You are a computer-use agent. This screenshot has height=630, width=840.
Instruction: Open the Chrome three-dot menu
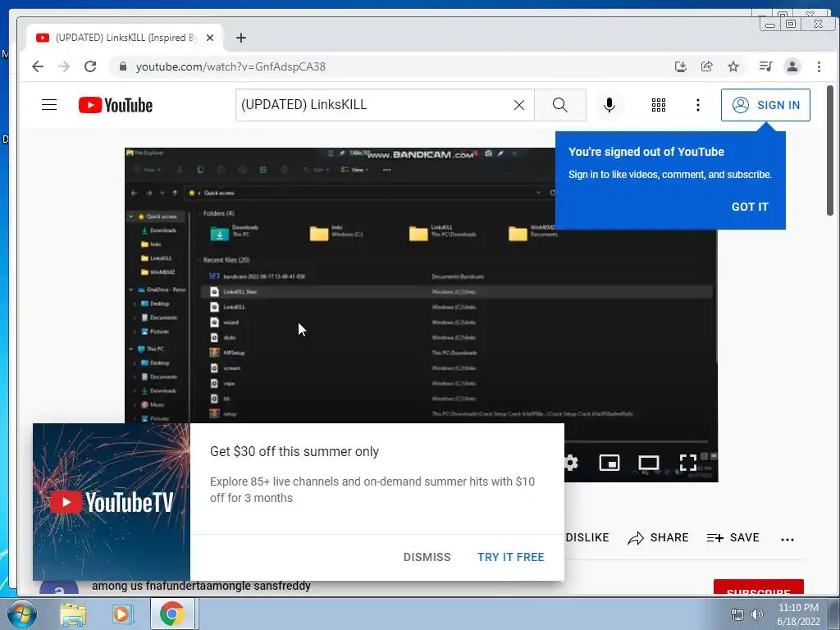click(x=819, y=66)
